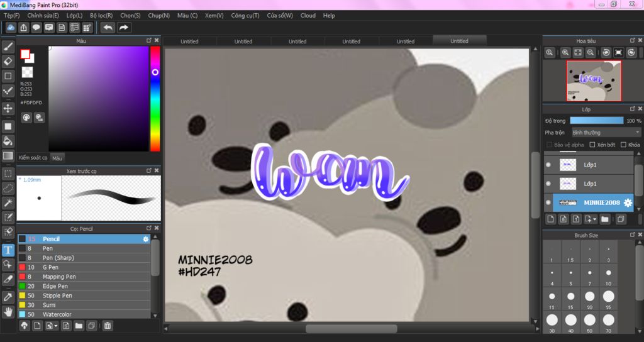Open MINNIE2008 layer settings gear
This screenshot has height=342, width=644.
coord(628,202)
